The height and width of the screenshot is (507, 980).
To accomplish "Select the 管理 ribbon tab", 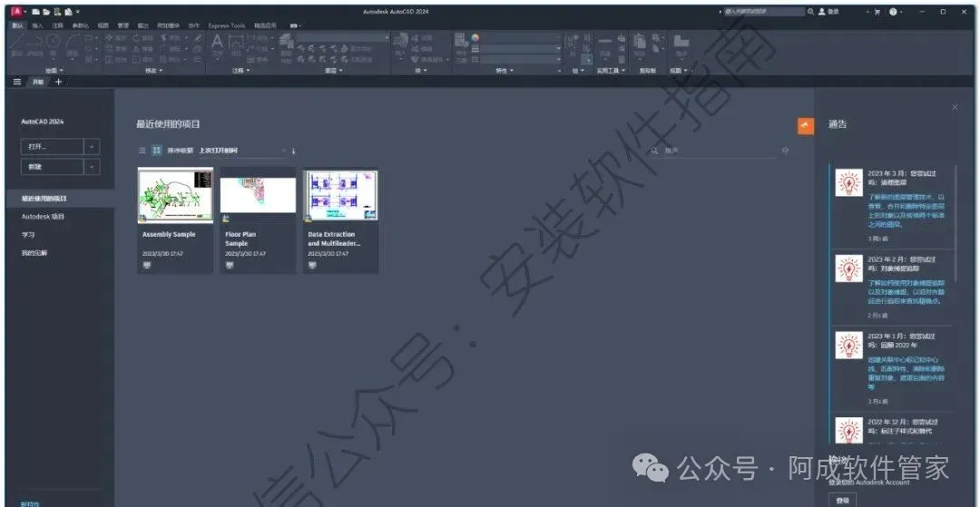I will click(x=123, y=26).
